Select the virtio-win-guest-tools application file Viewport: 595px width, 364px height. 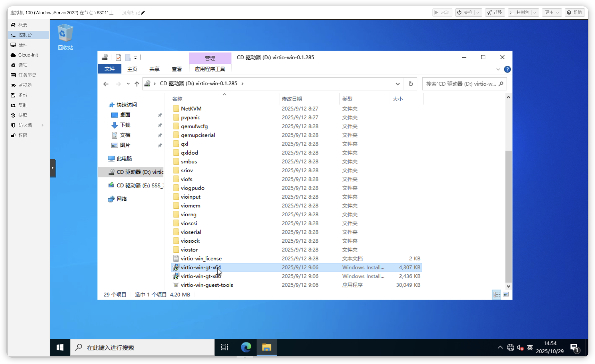pyautogui.click(x=207, y=285)
